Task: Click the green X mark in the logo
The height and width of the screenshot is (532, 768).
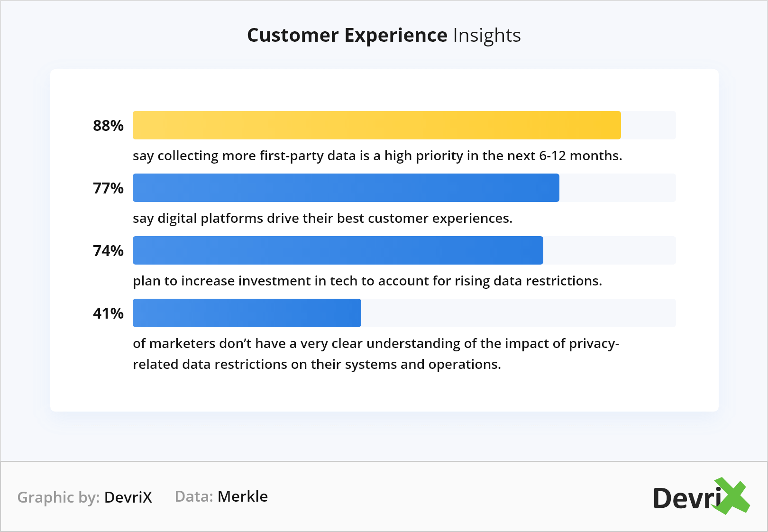Action: pyautogui.click(x=732, y=496)
